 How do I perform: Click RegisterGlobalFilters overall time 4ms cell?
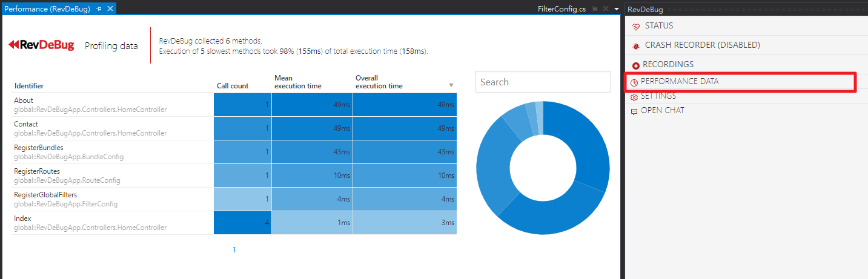[405, 199]
